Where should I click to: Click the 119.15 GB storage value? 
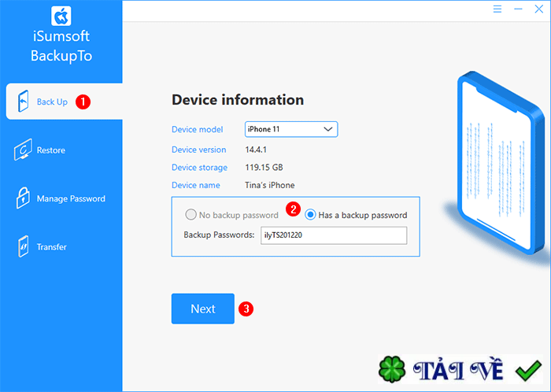point(264,168)
